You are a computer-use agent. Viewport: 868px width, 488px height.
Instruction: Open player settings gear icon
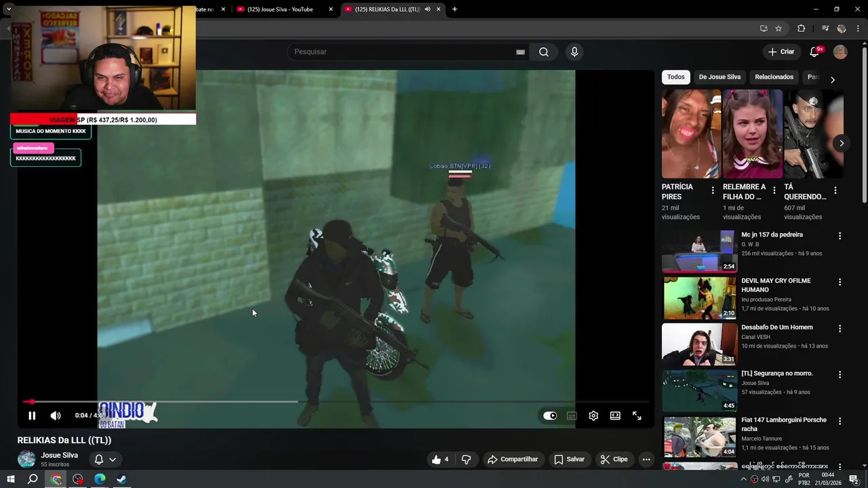593,415
